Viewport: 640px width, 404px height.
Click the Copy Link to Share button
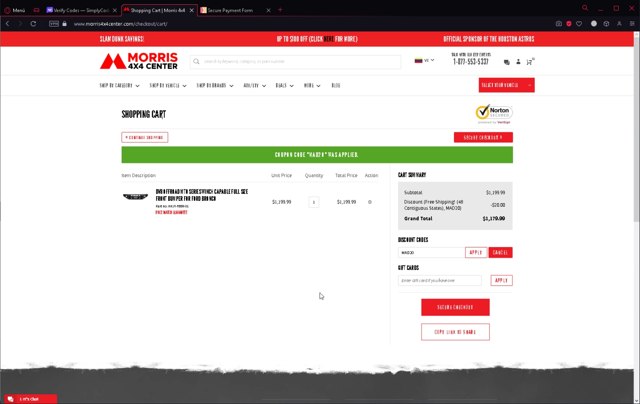coord(455,332)
